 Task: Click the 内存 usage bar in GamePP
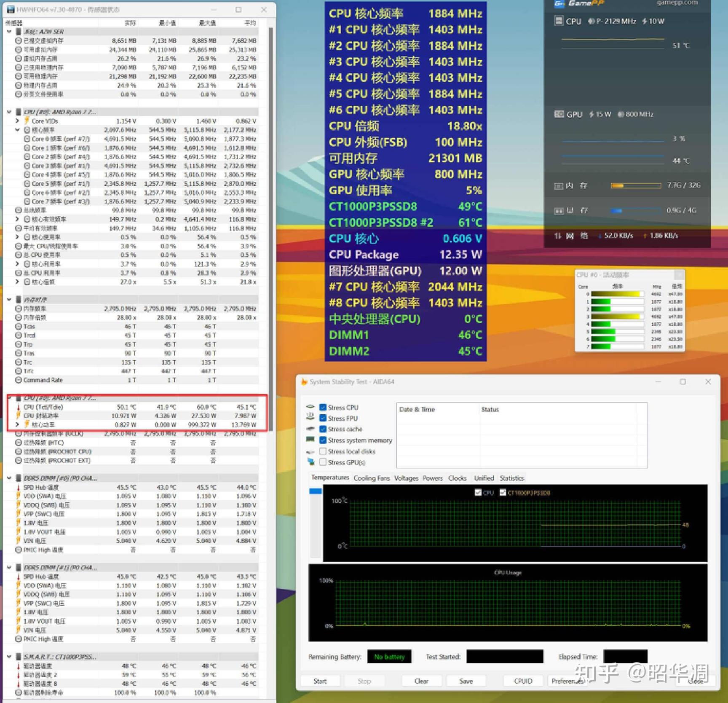[x=636, y=185]
